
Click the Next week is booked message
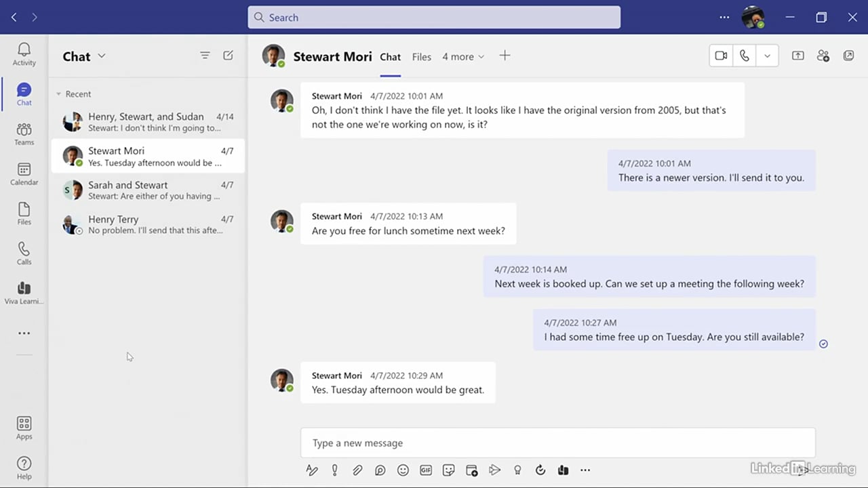[x=650, y=277]
